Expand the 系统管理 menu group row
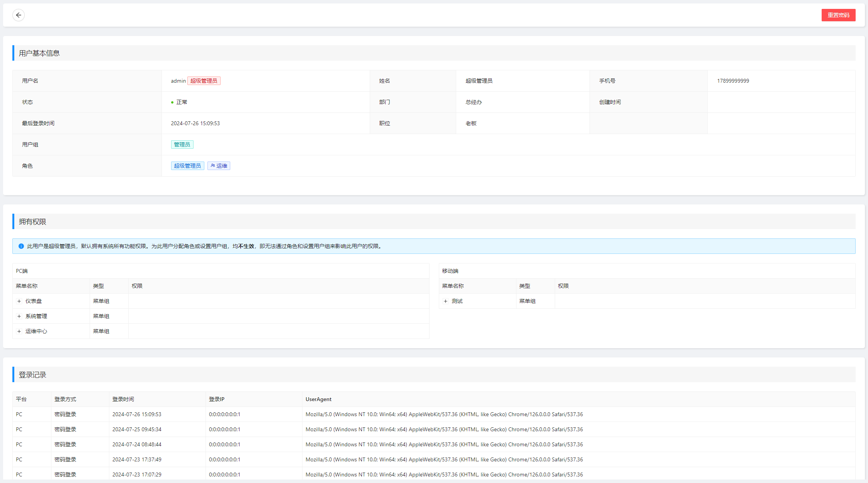The width and height of the screenshot is (868, 483). point(19,316)
